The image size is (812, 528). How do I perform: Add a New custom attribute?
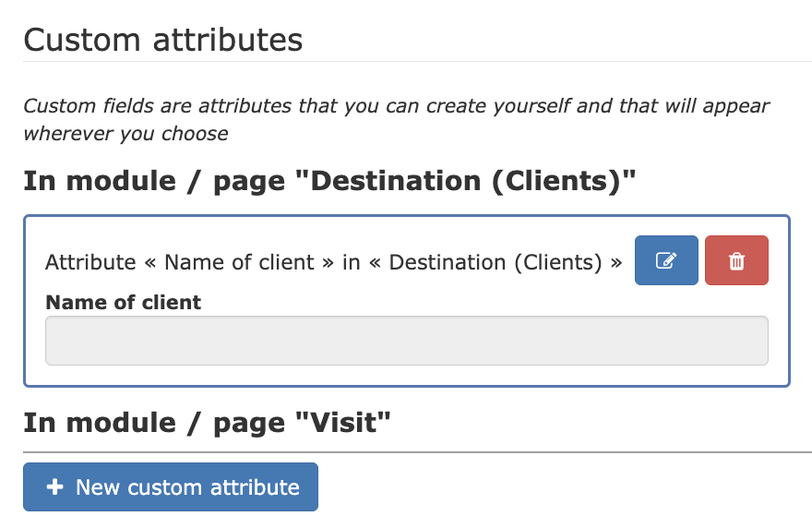tap(171, 487)
